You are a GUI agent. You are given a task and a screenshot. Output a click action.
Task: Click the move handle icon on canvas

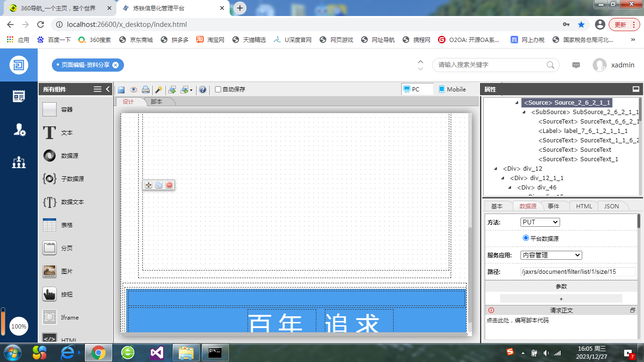[149, 185]
